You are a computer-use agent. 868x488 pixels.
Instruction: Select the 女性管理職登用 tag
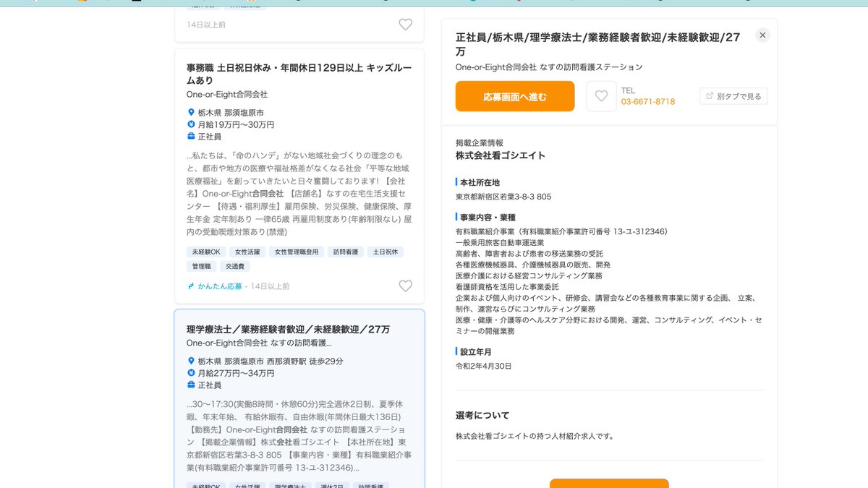pyautogui.click(x=297, y=252)
